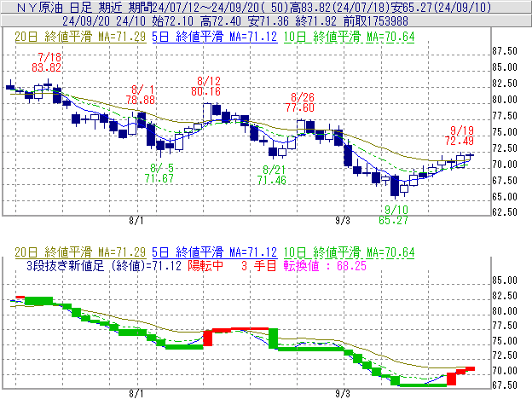Viewport: 532px width, 405px height.
Task: Click upper chart 9/3 date axis label
Action: tap(343, 221)
